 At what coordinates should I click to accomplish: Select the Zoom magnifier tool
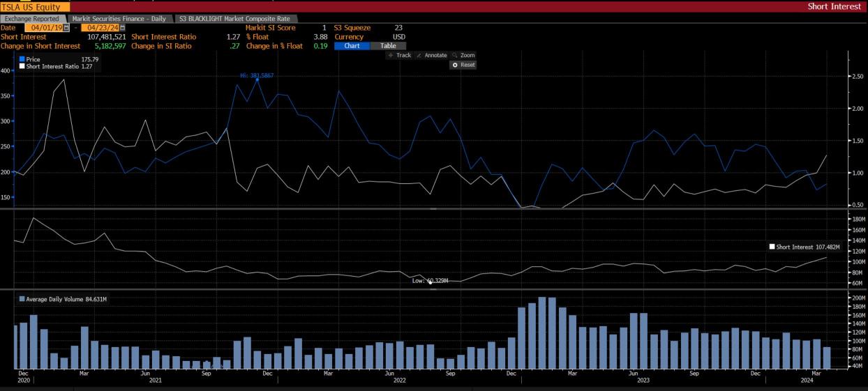click(463, 55)
